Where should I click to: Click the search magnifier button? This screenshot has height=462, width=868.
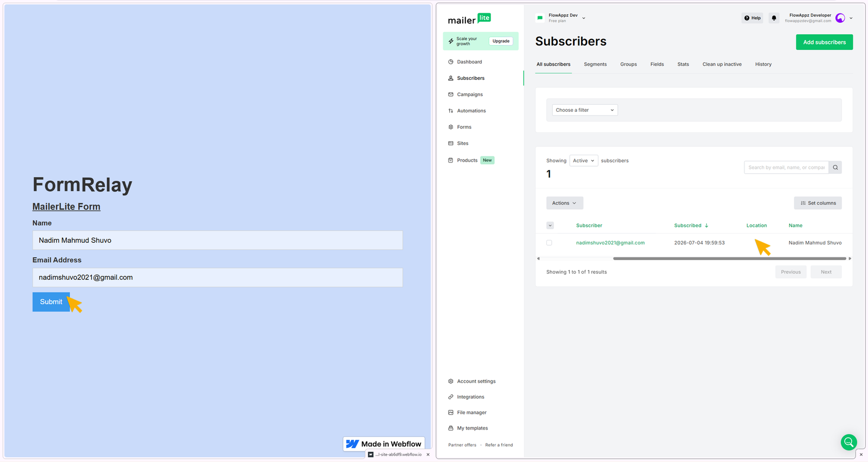click(835, 167)
